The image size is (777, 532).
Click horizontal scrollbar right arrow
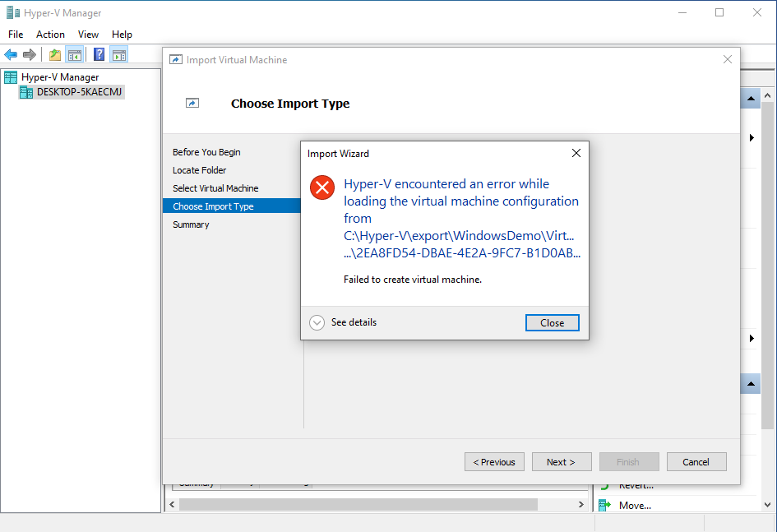(580, 505)
